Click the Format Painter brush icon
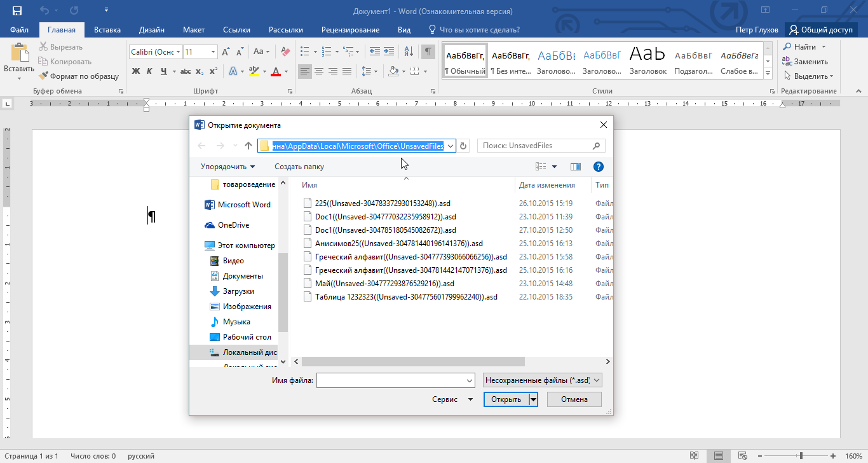868x463 pixels. tap(44, 76)
